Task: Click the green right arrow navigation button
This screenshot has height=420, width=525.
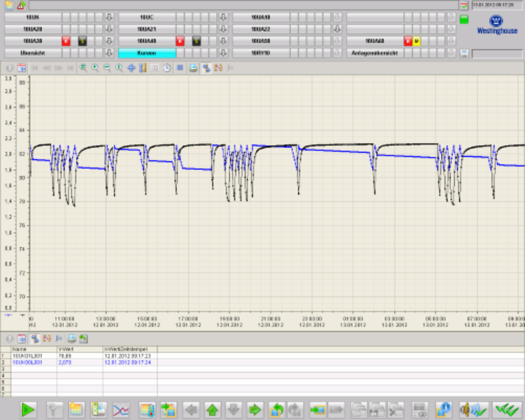Action: point(255,409)
